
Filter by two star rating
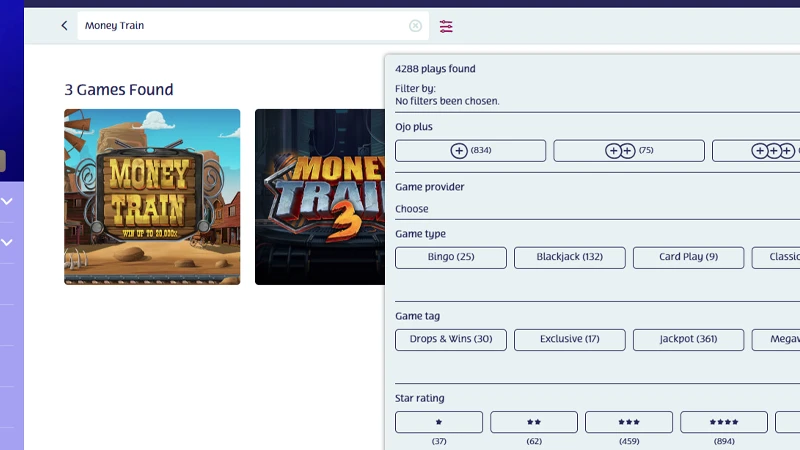[533, 422]
